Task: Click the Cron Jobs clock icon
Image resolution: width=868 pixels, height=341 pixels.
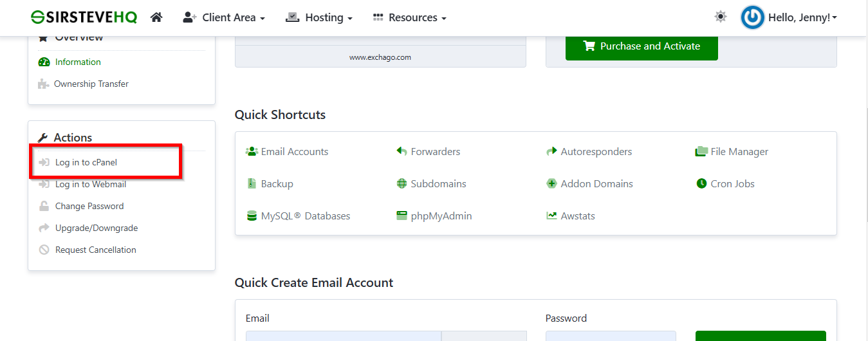Action: click(x=701, y=184)
